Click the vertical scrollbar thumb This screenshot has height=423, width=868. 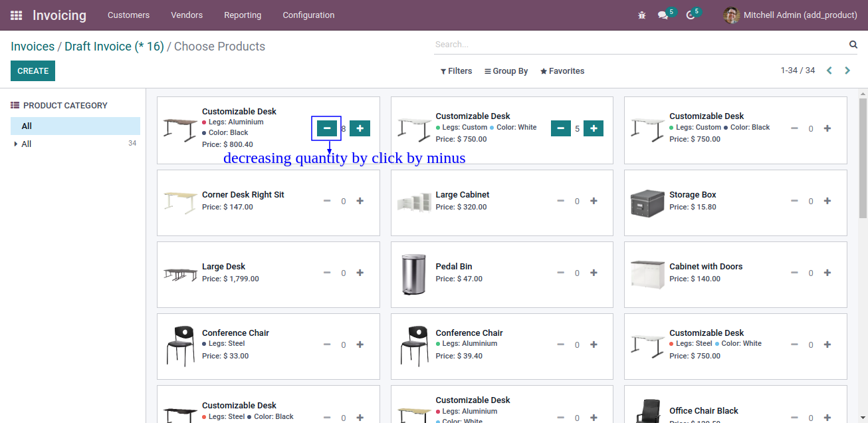point(863,158)
